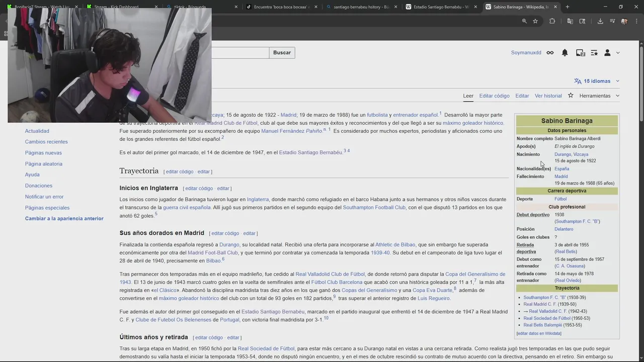644x362 pixels.
Task: Open the Donaciones sidebar link
Action: (39, 186)
